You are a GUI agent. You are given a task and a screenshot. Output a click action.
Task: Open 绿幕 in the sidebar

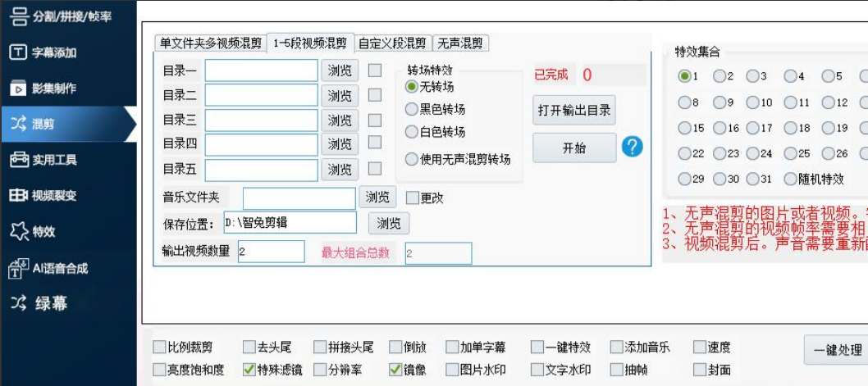click(49, 303)
